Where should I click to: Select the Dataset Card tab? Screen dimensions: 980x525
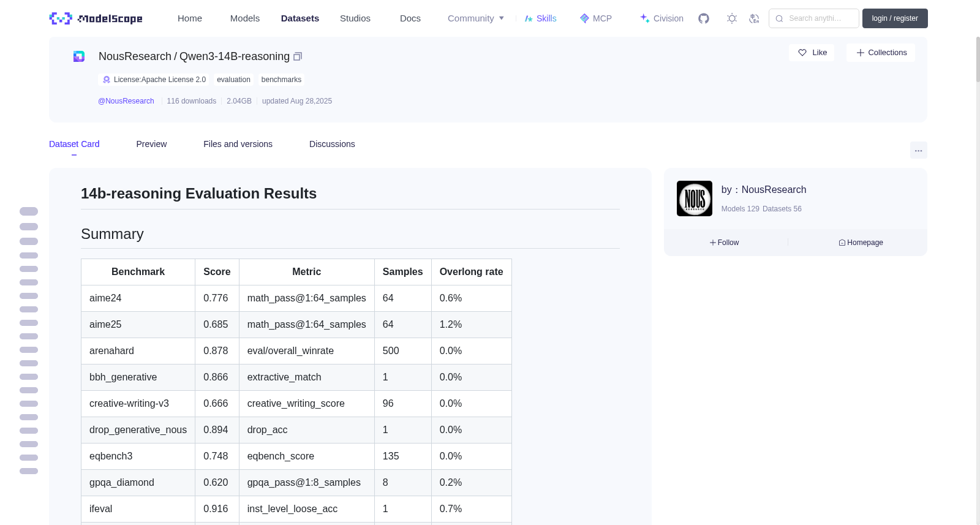(x=74, y=144)
